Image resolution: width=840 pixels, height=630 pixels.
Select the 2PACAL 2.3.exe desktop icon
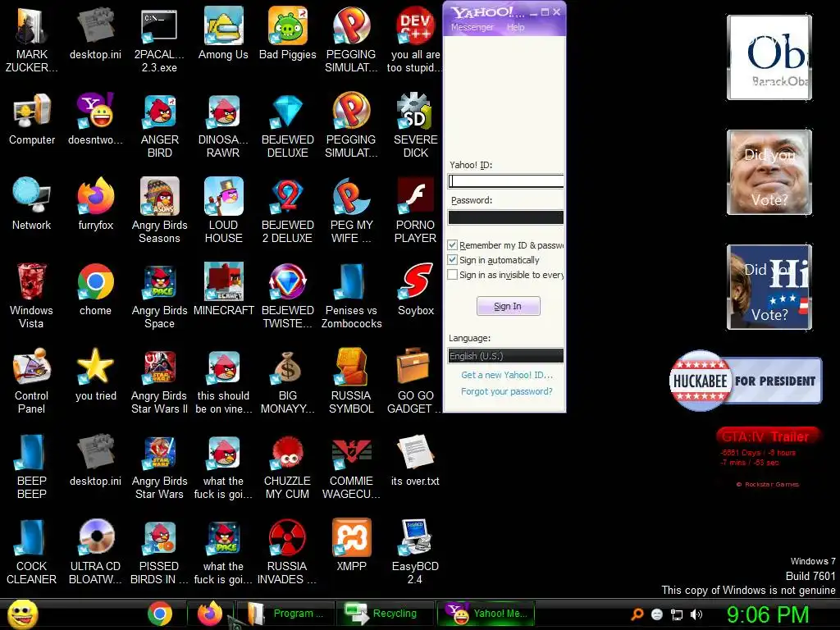point(159,39)
